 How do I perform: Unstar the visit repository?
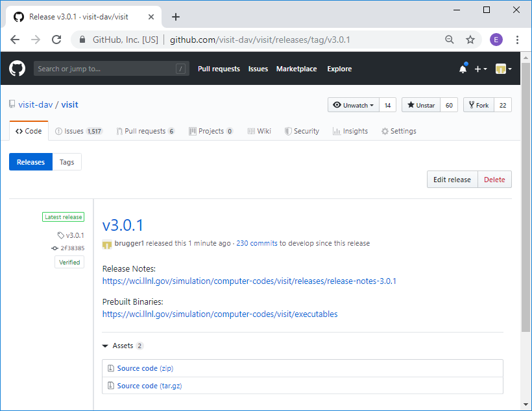click(x=421, y=105)
